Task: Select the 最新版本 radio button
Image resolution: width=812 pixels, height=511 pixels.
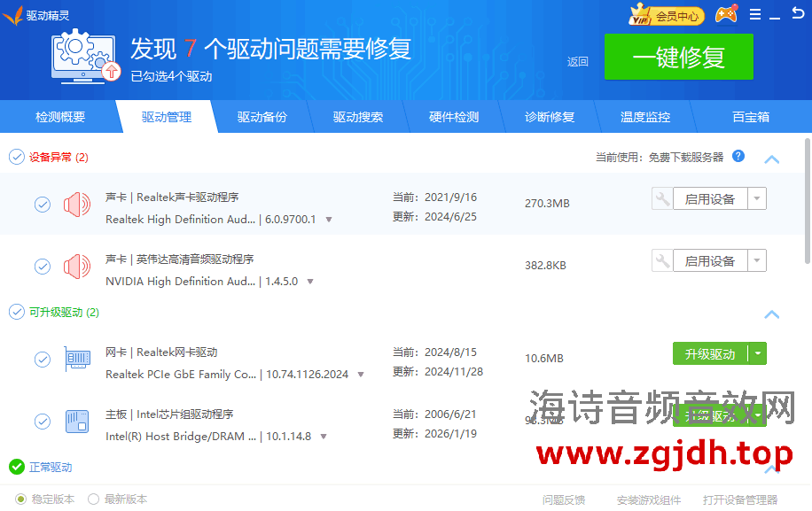Action: [x=93, y=499]
